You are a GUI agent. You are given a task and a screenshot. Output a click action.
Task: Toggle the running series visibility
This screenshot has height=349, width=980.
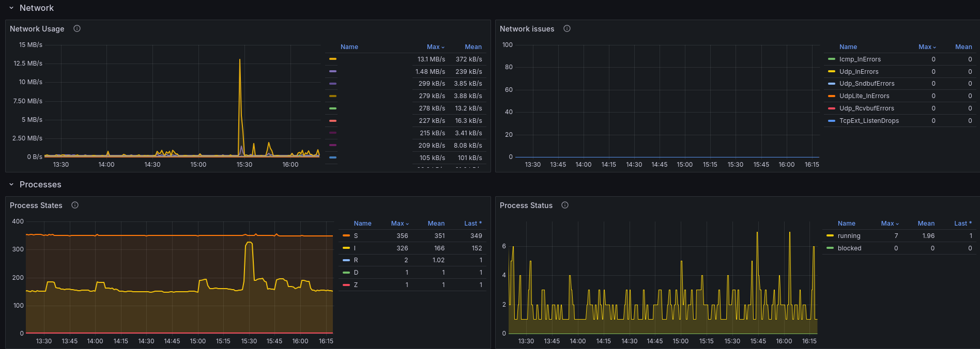click(849, 235)
